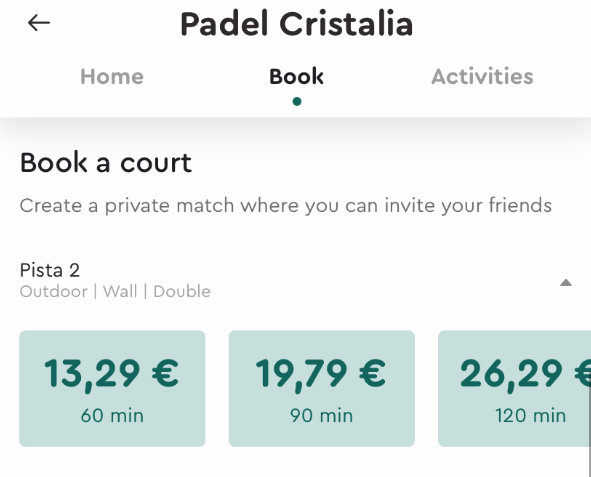This screenshot has height=477, width=591.
Task: Choose the 13,29 € 60 min slot
Action: (x=112, y=388)
